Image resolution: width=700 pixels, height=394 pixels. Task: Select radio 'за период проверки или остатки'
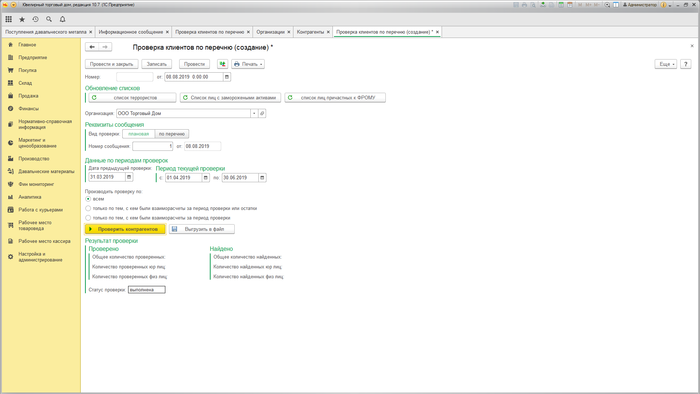pyautogui.click(x=88, y=208)
